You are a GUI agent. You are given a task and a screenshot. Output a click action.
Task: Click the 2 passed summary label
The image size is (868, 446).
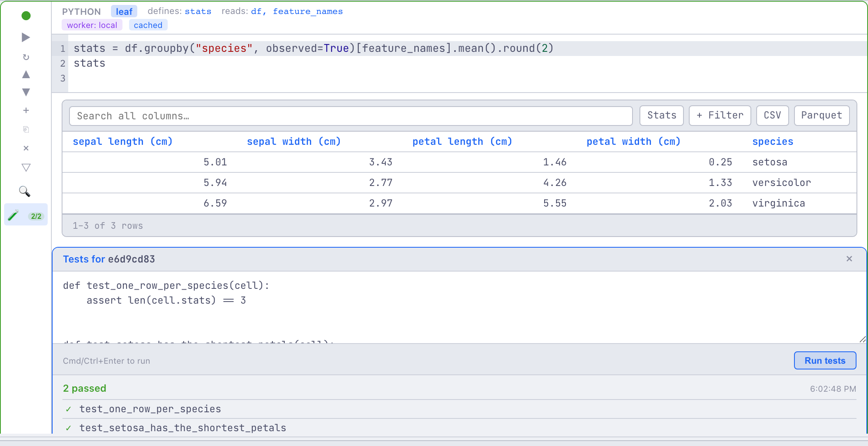(x=84, y=388)
